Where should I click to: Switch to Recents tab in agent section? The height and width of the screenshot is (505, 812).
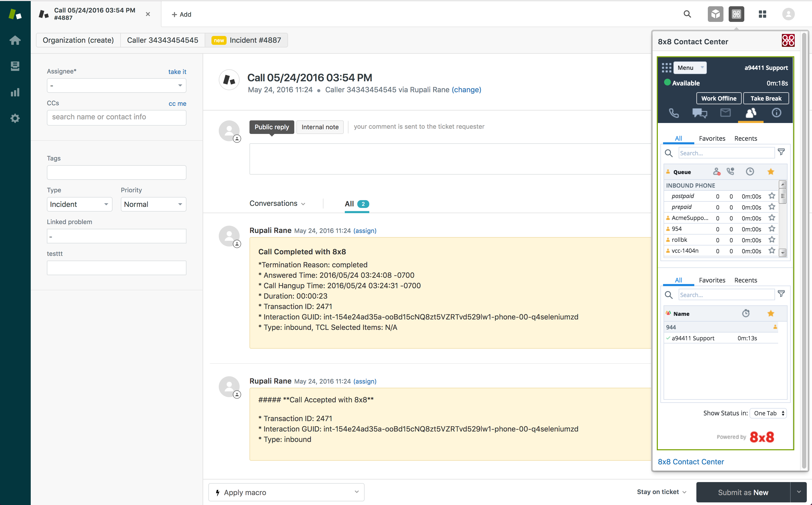click(x=746, y=280)
